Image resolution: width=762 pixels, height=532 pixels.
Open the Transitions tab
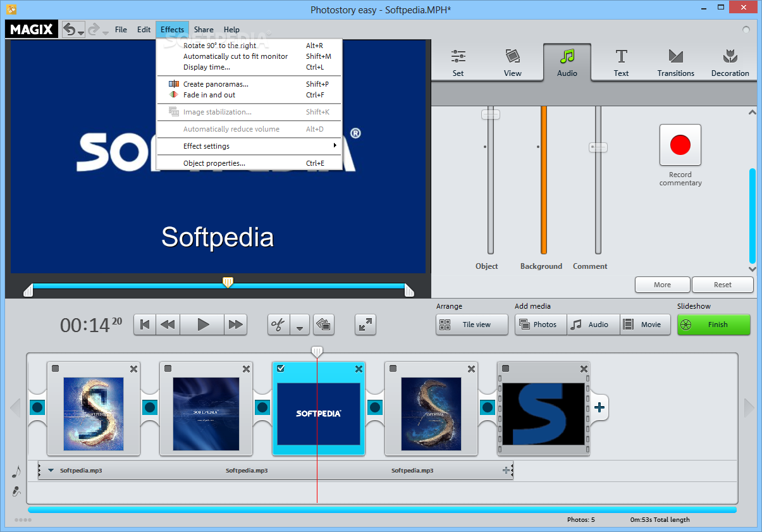pyautogui.click(x=675, y=63)
